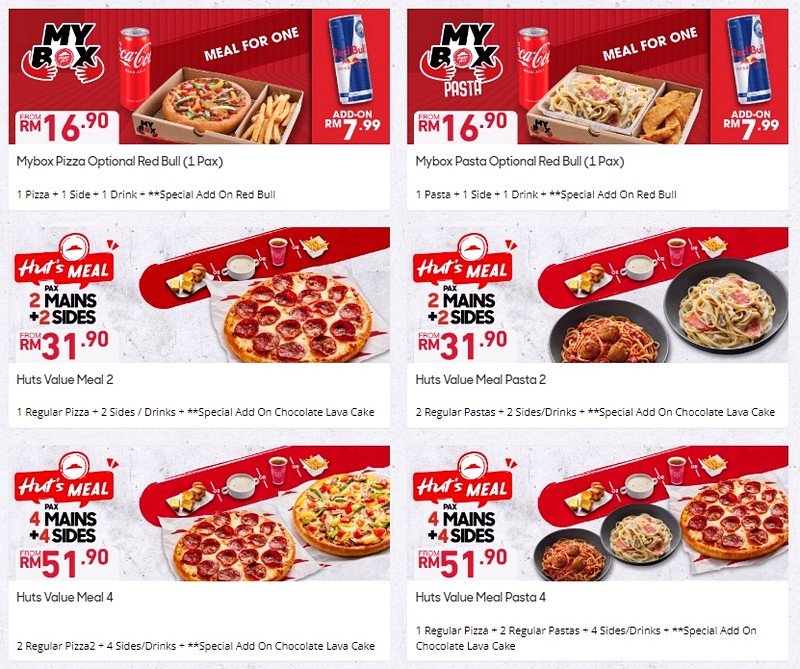Open the Huts Value Meal 4 title
The image size is (800, 669).
pyautogui.click(x=65, y=597)
